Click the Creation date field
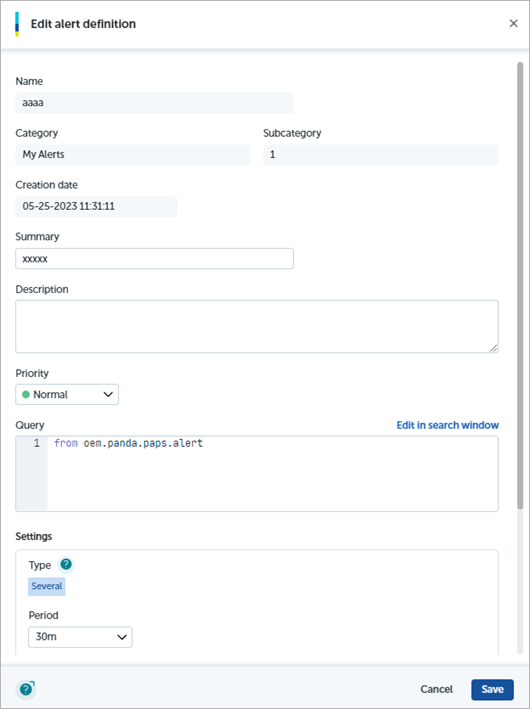530x709 pixels. [96, 207]
